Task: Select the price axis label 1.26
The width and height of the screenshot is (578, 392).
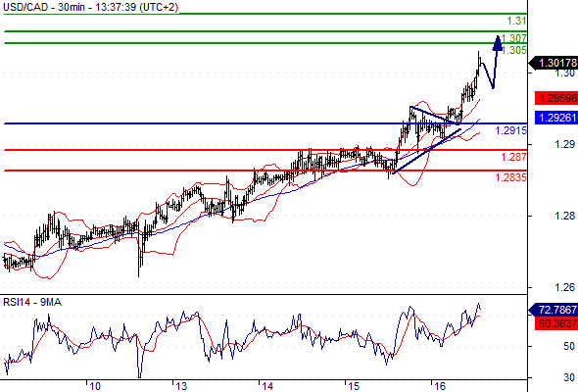Action: (x=565, y=287)
